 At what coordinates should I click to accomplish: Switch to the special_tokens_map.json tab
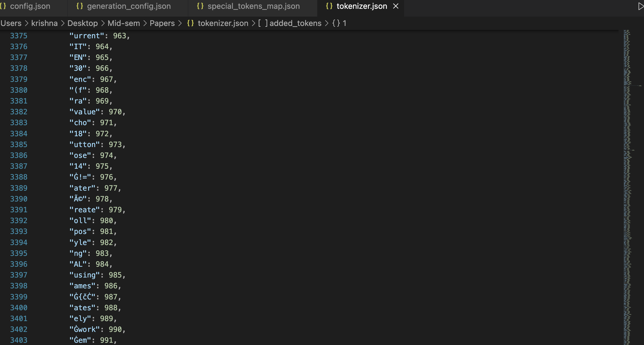[253, 6]
